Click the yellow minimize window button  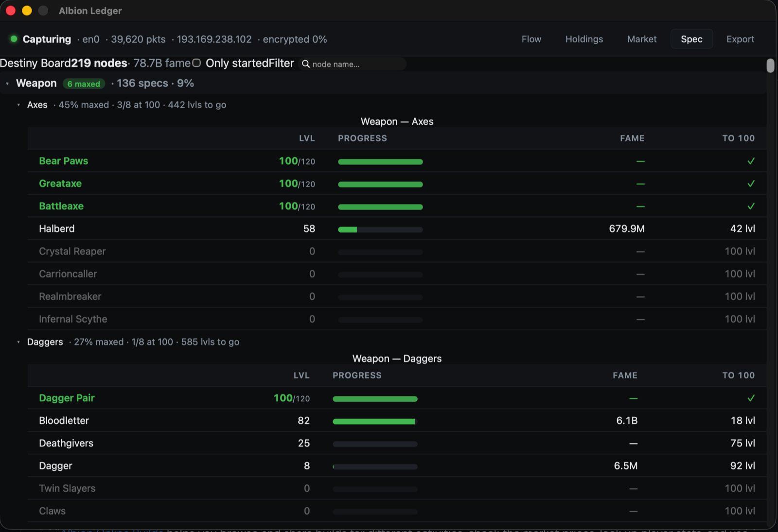point(27,11)
